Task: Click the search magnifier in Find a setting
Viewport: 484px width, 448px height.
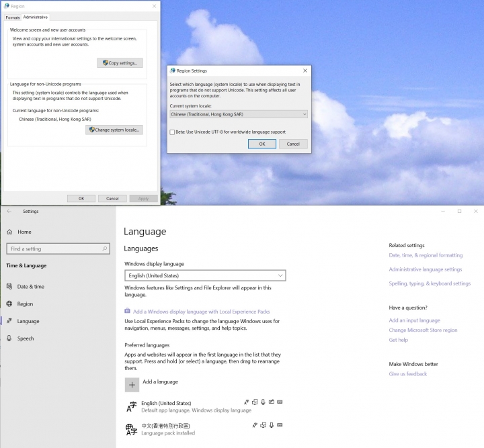Action: click(105, 249)
